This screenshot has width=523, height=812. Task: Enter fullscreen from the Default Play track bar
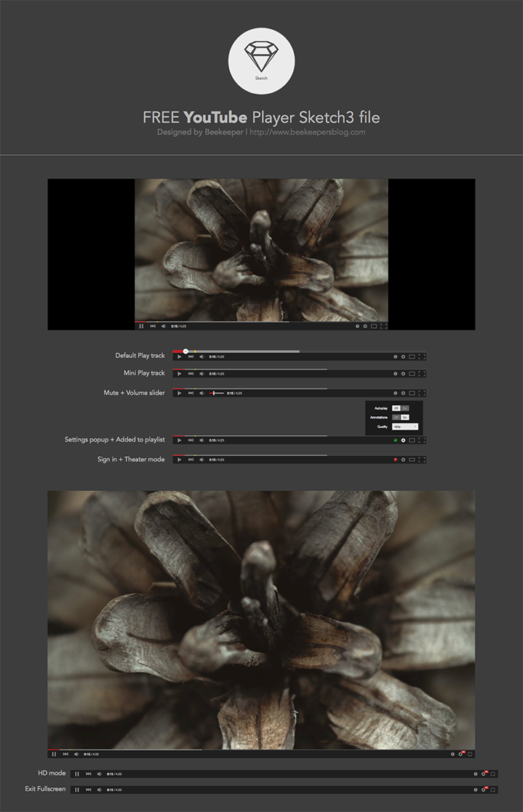pyautogui.click(x=422, y=357)
